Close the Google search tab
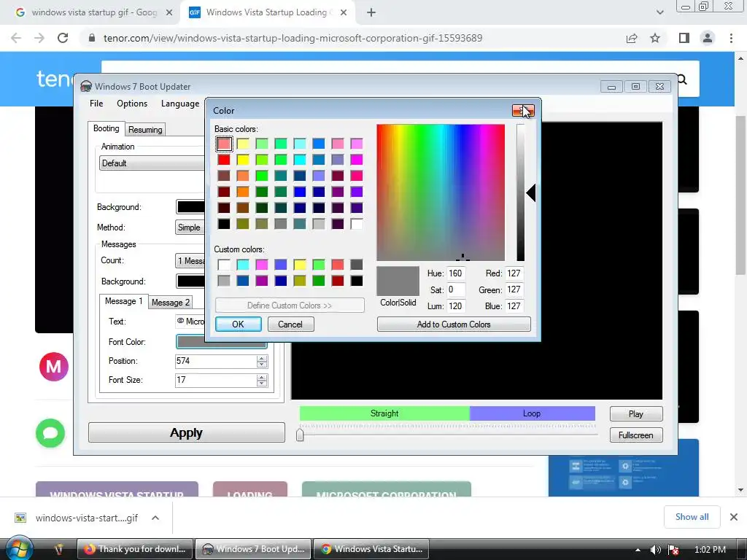 [169, 13]
